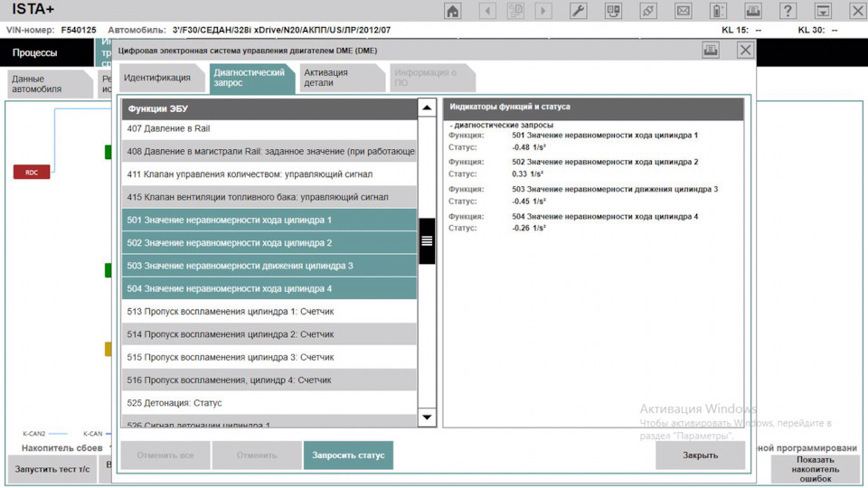Click the Функции ЭБУ list header
Screen dimensions: 868x488
(269, 109)
